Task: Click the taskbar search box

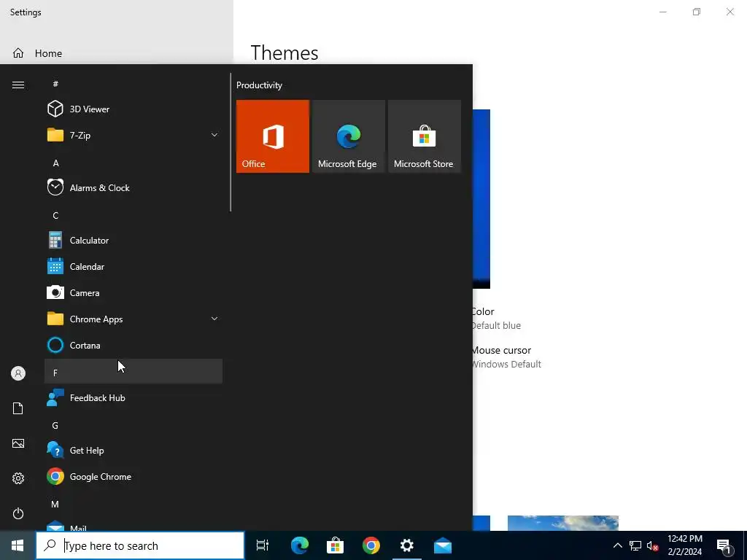Action: pos(140,545)
